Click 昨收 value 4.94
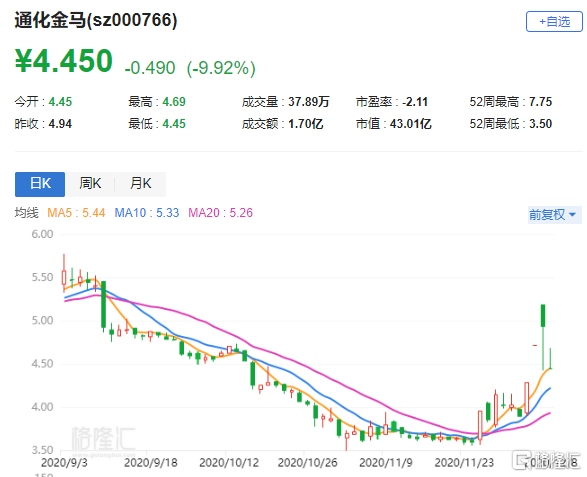The width and height of the screenshot is (587, 477). pyautogui.click(x=60, y=124)
